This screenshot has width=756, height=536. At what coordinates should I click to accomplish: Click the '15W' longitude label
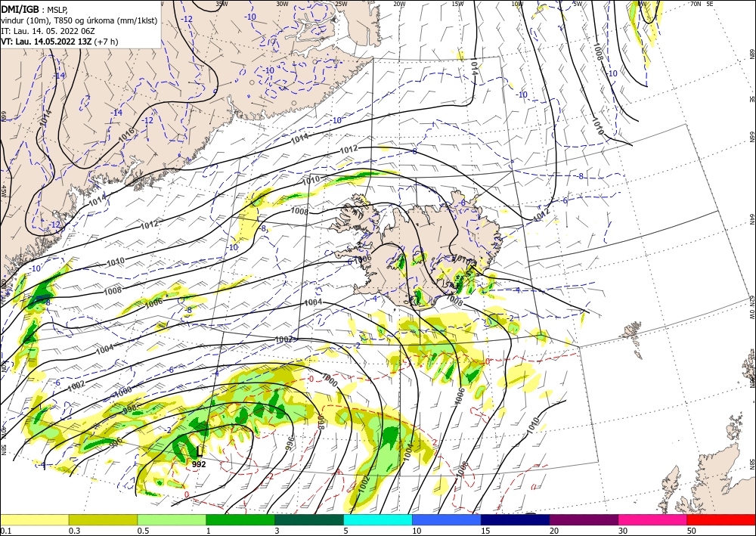click(457, 3)
